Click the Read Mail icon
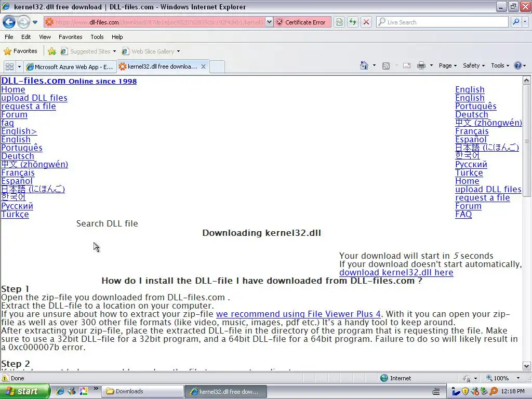The height and width of the screenshot is (399, 532). 406,65
